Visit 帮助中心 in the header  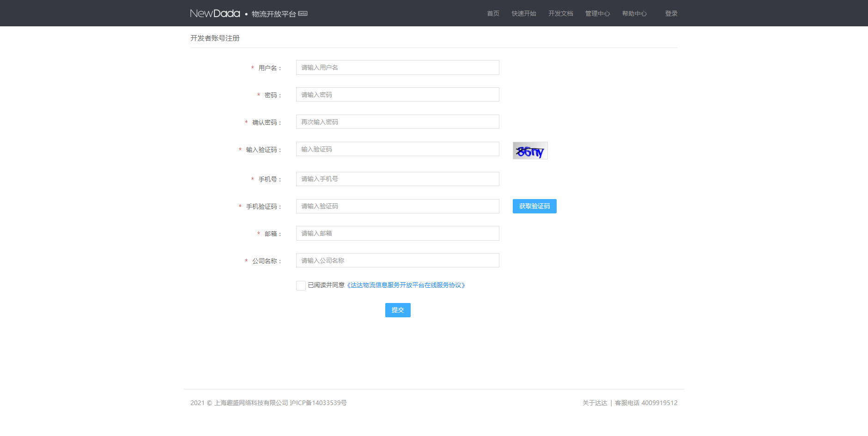[634, 13]
